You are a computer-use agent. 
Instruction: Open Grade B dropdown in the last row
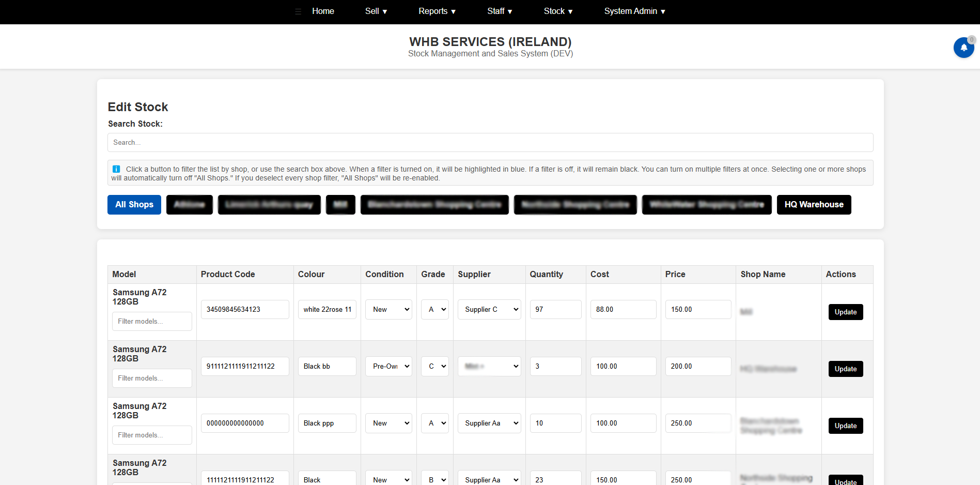(435, 478)
